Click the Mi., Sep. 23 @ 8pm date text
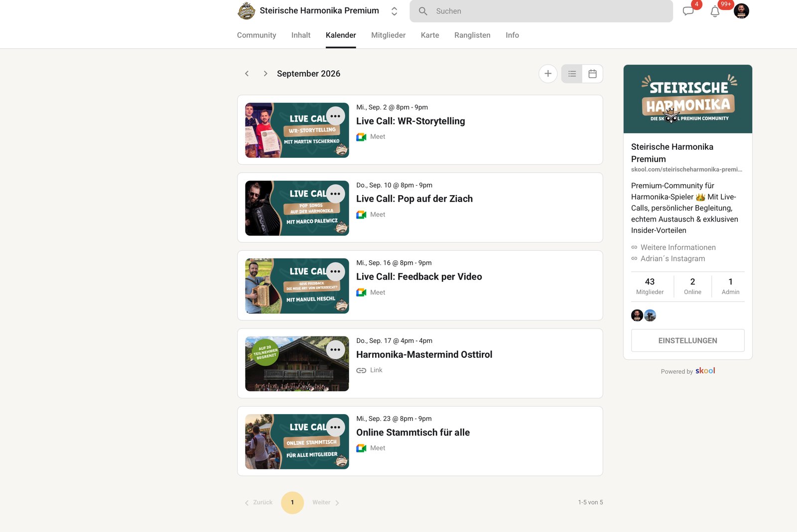The image size is (797, 532). 394,419
